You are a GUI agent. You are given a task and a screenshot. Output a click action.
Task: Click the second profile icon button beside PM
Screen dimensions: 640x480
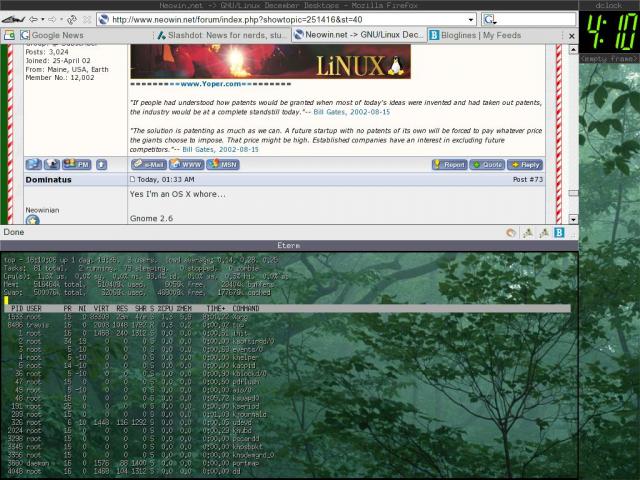click(52, 164)
